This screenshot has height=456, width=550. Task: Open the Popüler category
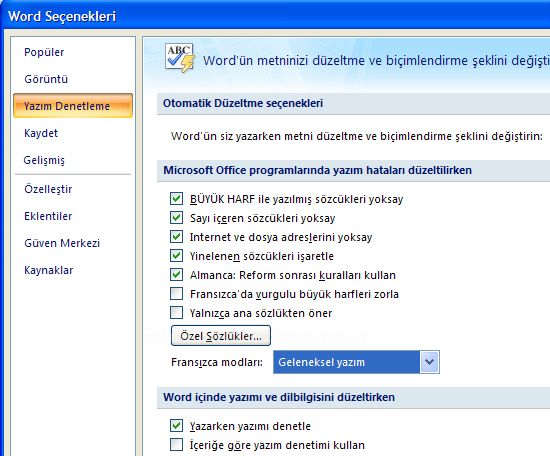pyautogui.click(x=44, y=52)
